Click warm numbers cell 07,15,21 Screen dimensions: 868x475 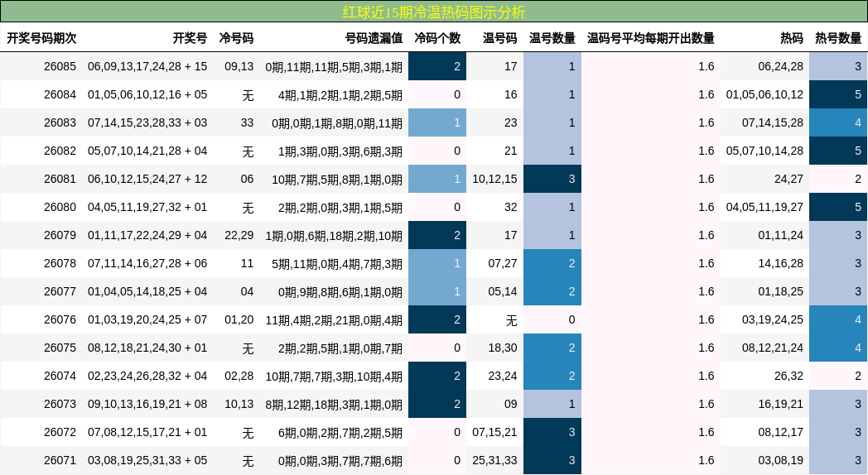[495, 433]
